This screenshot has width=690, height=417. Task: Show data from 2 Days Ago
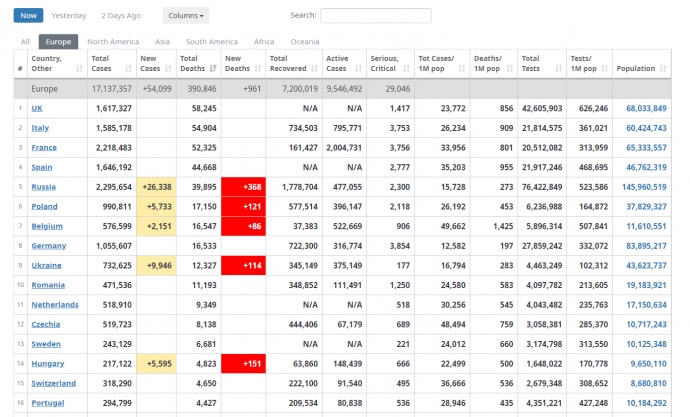(121, 16)
